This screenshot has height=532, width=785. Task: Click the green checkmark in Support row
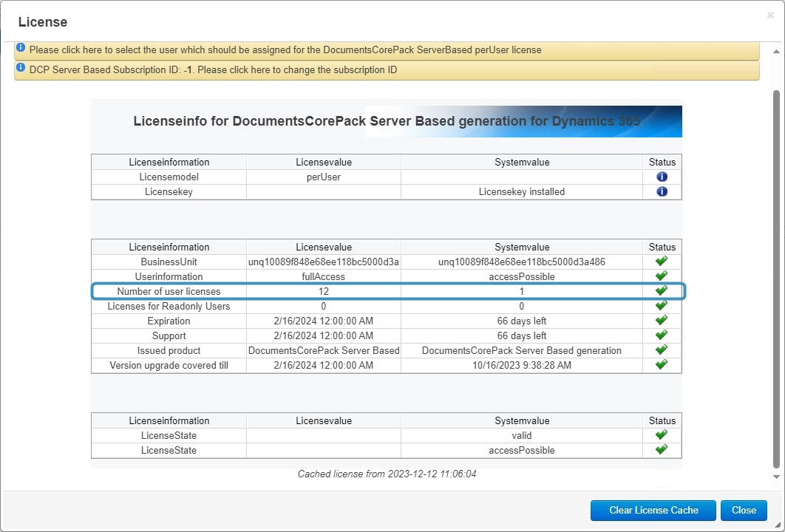(662, 335)
